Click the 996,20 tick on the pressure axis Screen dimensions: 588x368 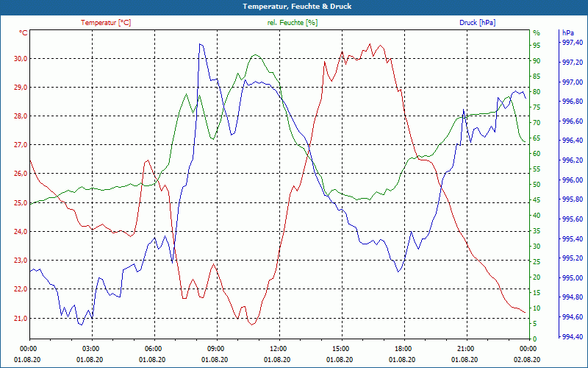click(573, 160)
